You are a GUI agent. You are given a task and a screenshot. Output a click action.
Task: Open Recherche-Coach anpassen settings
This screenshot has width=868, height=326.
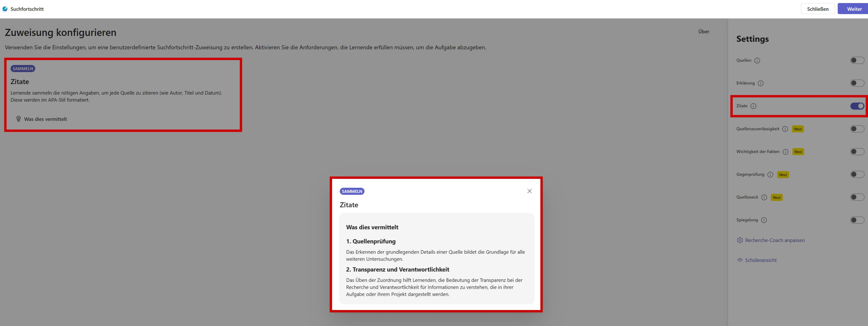pos(774,240)
